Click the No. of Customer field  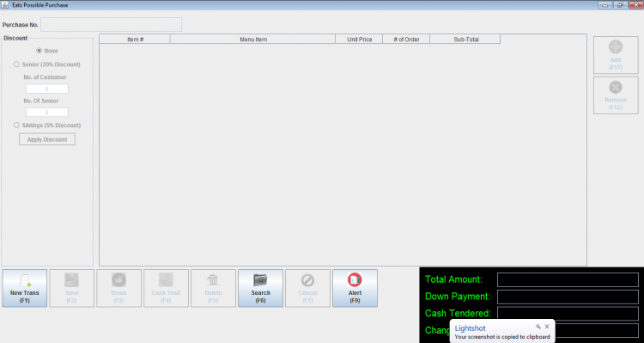[x=47, y=89]
